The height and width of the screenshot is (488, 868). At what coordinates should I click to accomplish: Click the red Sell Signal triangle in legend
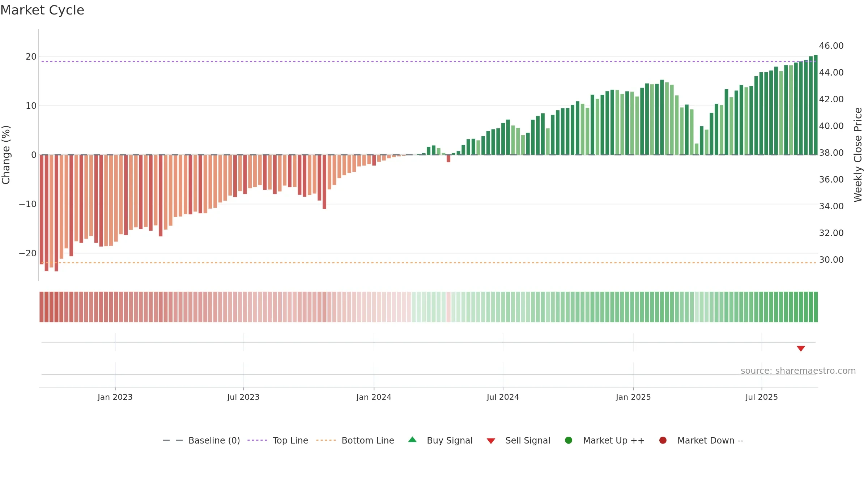click(491, 441)
